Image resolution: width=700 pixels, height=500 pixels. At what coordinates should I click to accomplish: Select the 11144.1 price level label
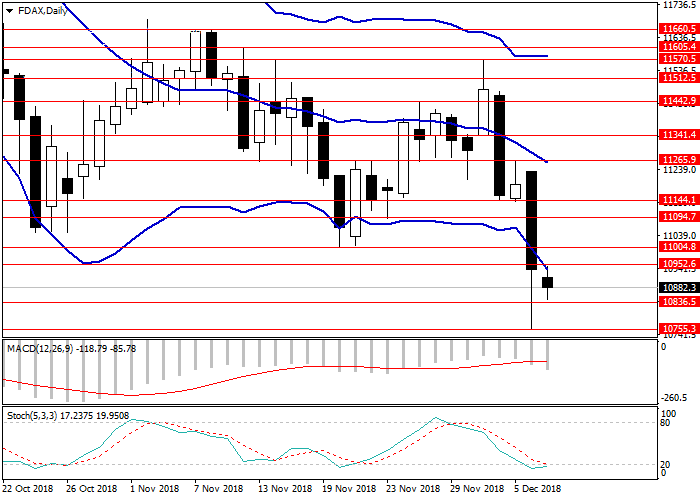click(679, 200)
